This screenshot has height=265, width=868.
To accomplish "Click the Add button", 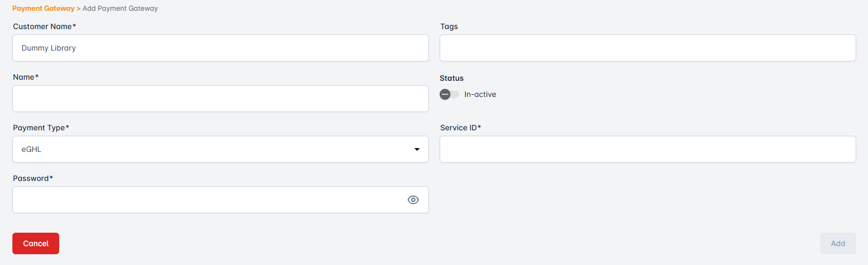I will click(x=837, y=243).
